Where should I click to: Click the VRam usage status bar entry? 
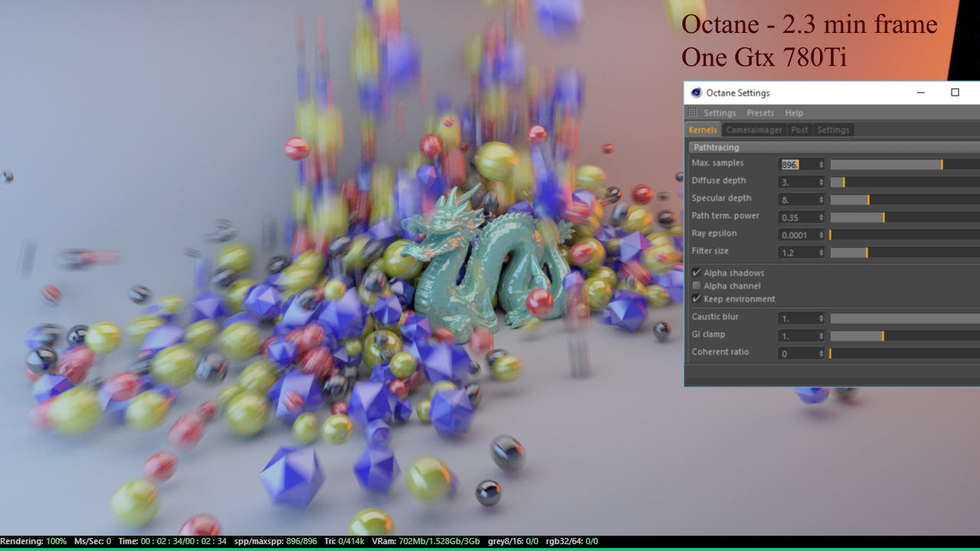[x=426, y=541]
